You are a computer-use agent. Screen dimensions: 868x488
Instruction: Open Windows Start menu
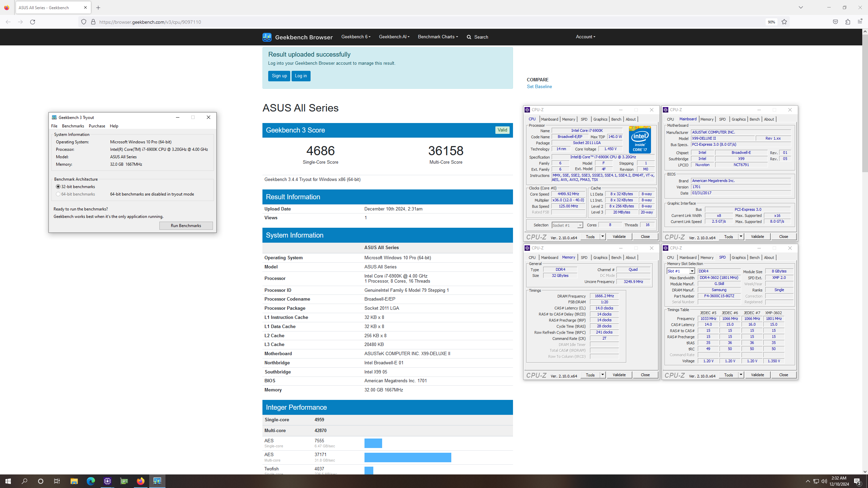pos(8,481)
